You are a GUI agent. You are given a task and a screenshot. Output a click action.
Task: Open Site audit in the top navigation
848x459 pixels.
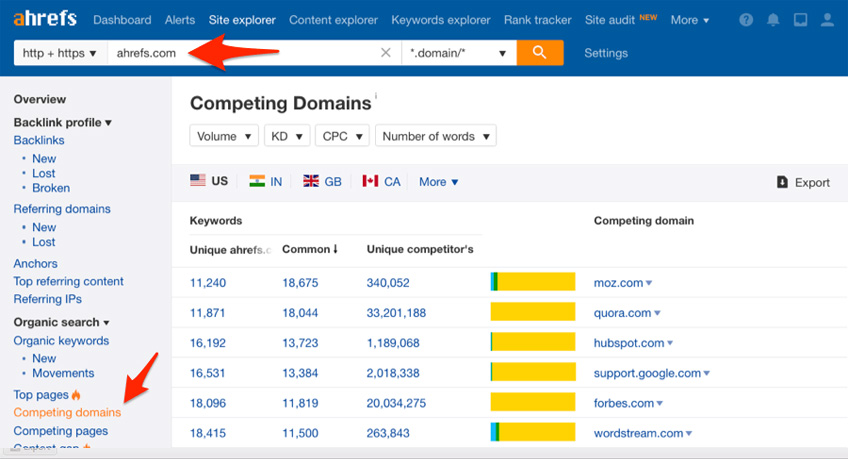coord(610,20)
